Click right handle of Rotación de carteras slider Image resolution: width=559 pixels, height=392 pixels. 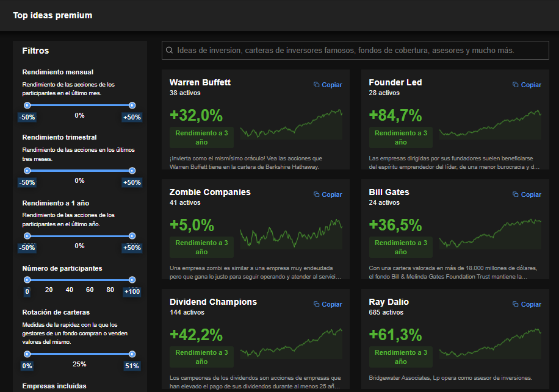(x=132, y=354)
